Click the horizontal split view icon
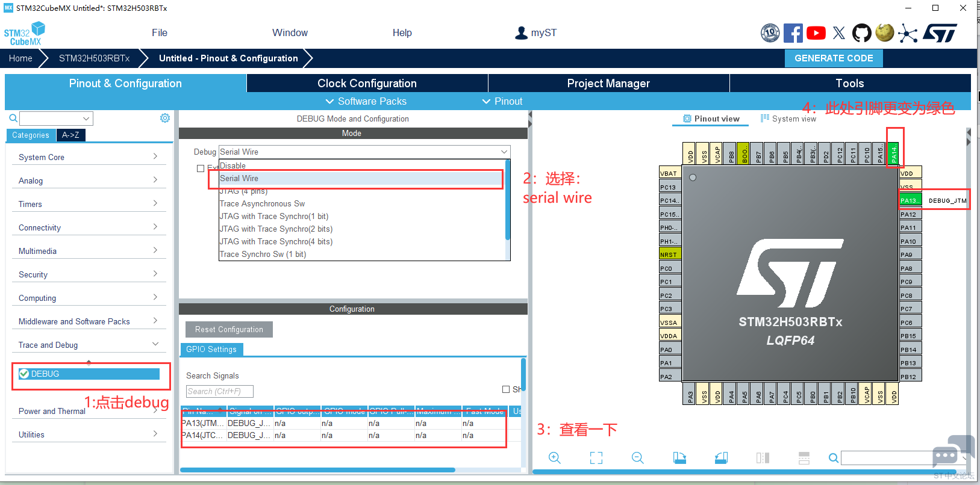The height and width of the screenshot is (485, 980). point(804,458)
